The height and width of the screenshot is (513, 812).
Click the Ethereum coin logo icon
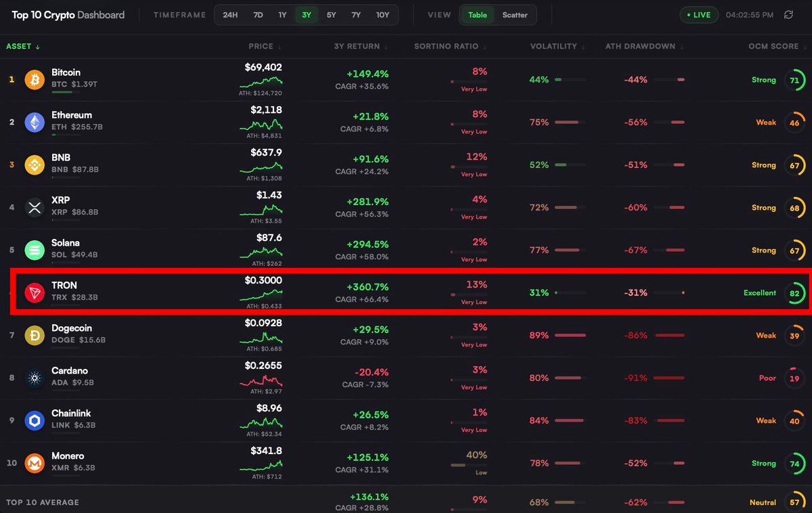(35, 122)
